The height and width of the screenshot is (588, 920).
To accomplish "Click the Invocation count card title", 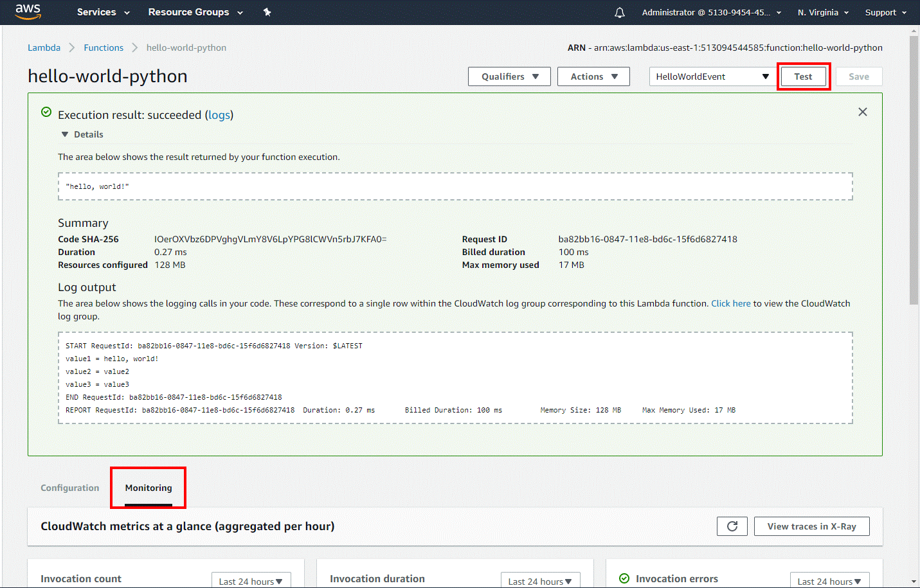I will [x=81, y=578].
